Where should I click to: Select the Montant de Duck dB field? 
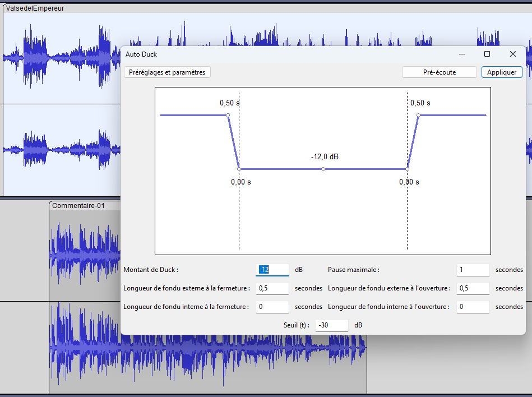[x=272, y=270]
